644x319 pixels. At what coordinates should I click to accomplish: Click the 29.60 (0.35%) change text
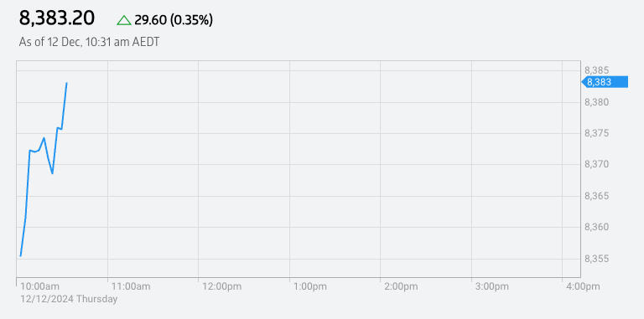tap(174, 20)
